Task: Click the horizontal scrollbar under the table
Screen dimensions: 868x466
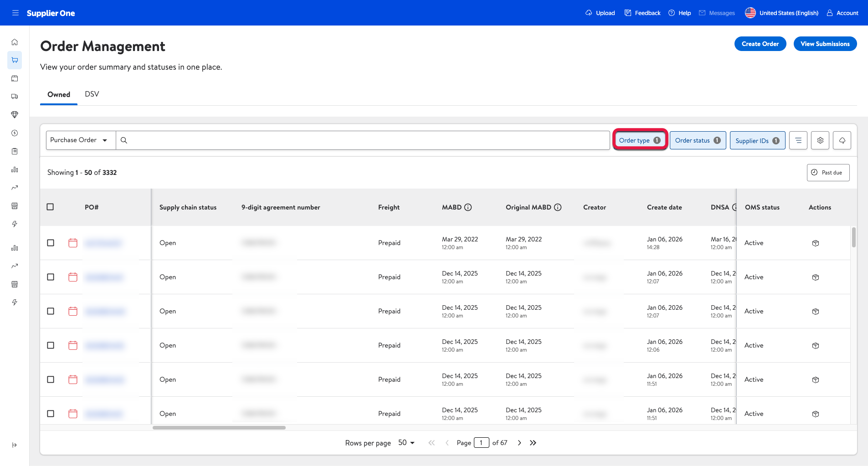Action: pos(219,428)
